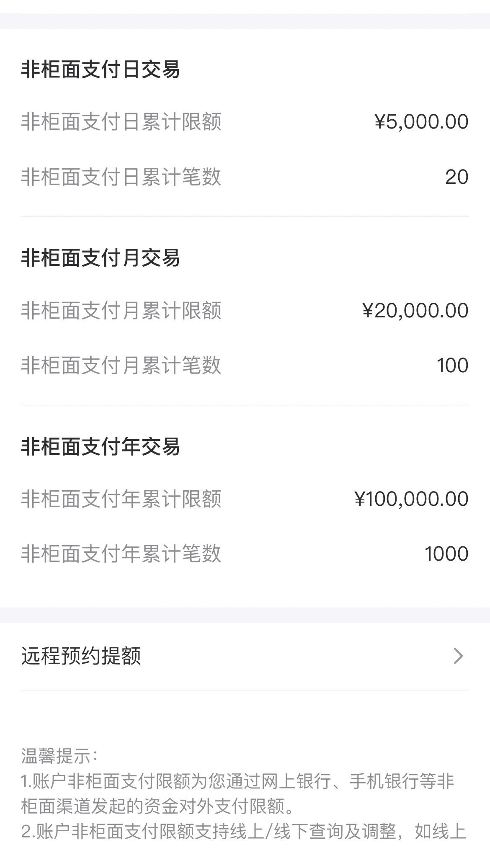Image resolution: width=490 pixels, height=868 pixels.
Task: Select the 非柜面支付日累计限额 row
Action: click(245, 122)
